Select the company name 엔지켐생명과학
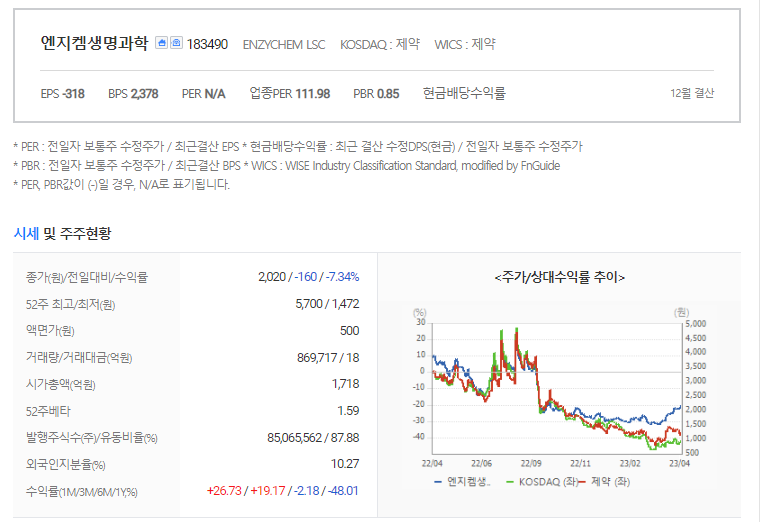 click(x=94, y=43)
